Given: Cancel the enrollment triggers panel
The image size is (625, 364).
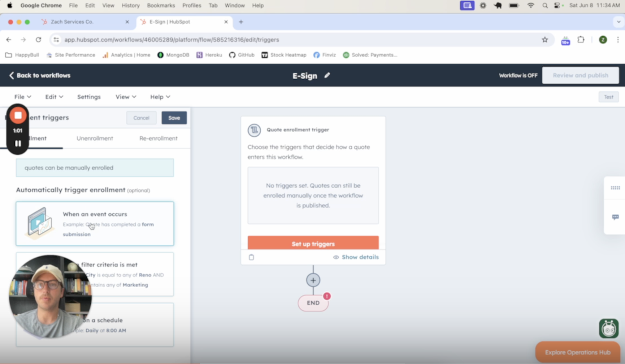Looking at the screenshot, I should (x=141, y=118).
